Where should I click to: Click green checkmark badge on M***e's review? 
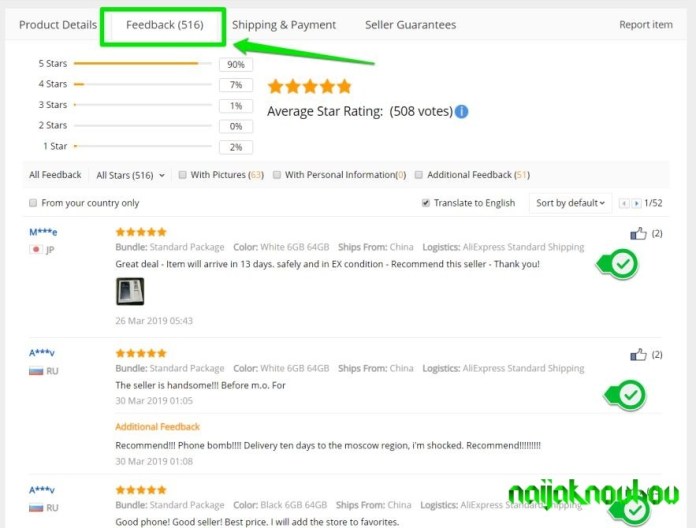click(x=618, y=264)
